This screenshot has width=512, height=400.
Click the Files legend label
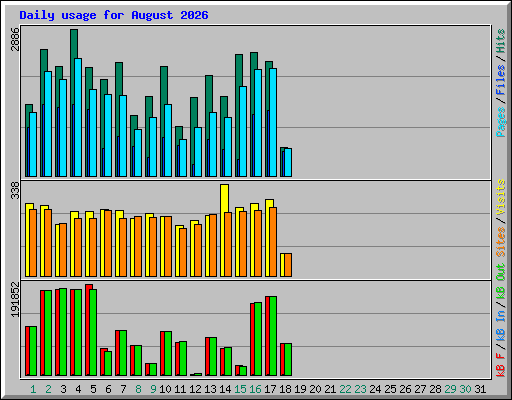[501, 80]
